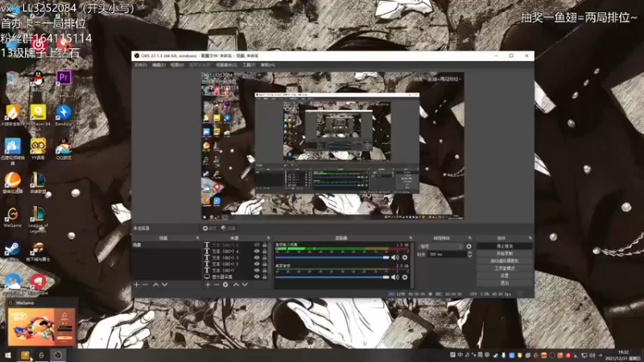The image size is (644, 362).
Task: Lock the 显示器采集 source
Action: click(265, 277)
